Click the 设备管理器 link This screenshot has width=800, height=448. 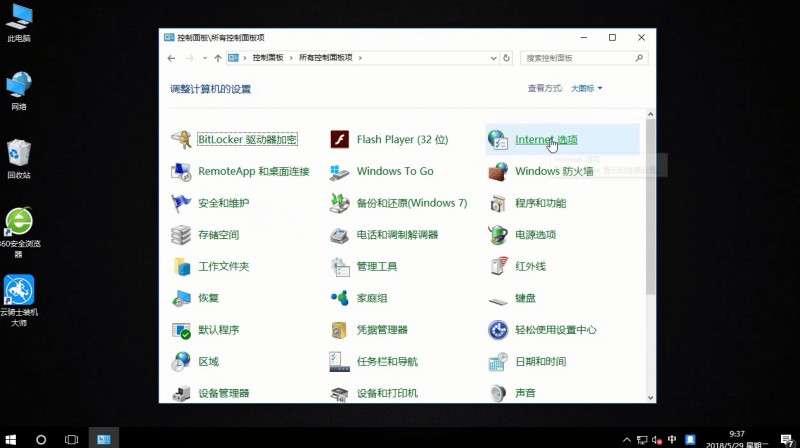[223, 393]
